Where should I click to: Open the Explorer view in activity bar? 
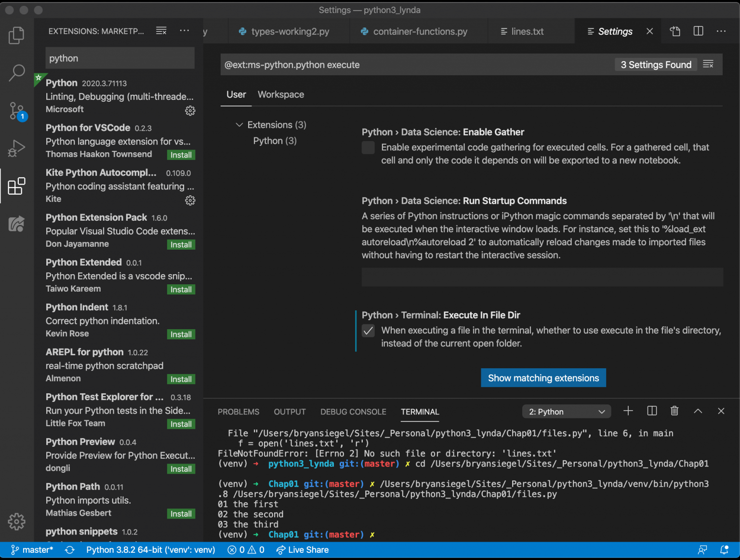click(x=16, y=35)
